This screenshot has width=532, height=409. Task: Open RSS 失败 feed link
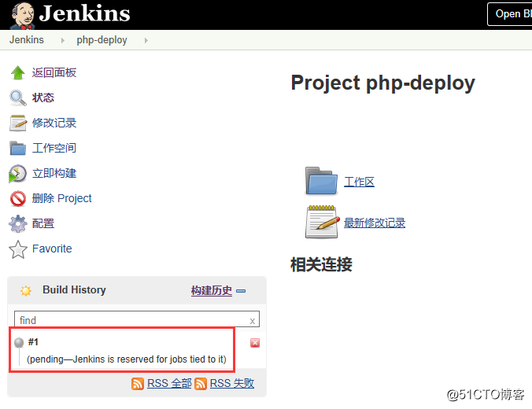[232, 383]
